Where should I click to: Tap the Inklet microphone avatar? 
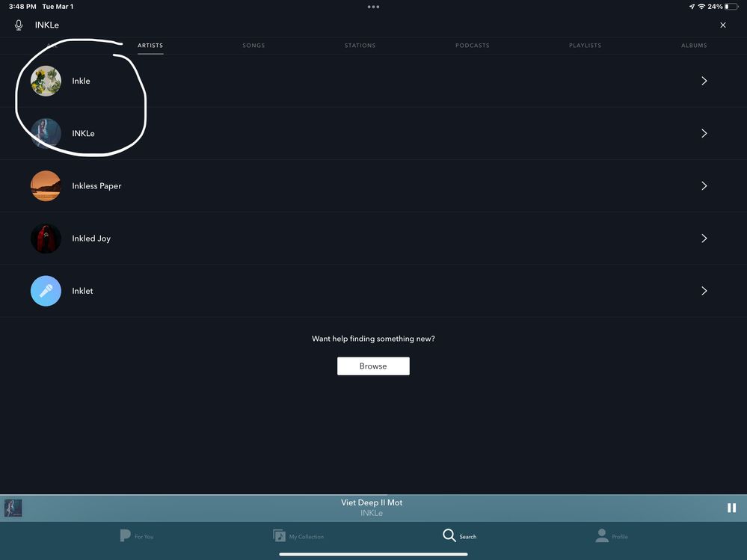click(46, 291)
